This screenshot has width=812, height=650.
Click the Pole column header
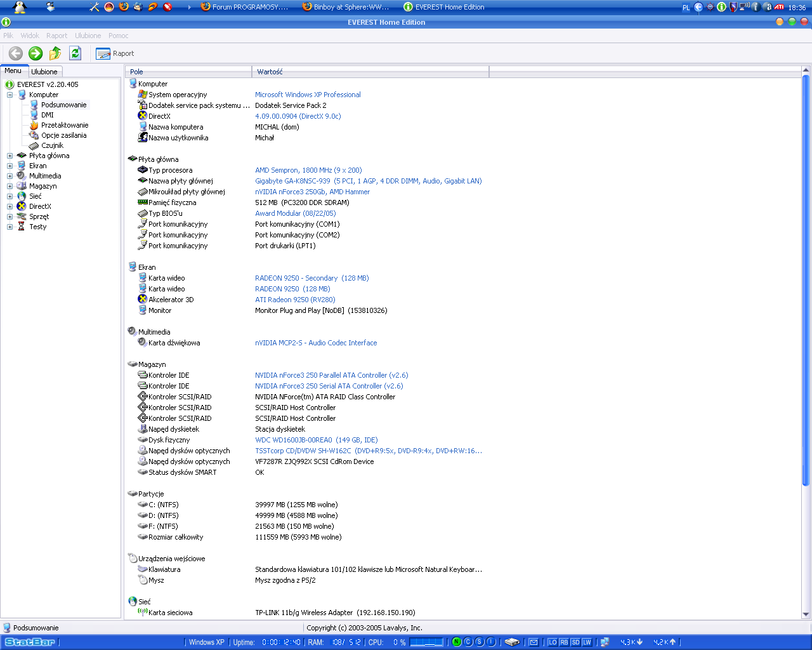coord(188,72)
